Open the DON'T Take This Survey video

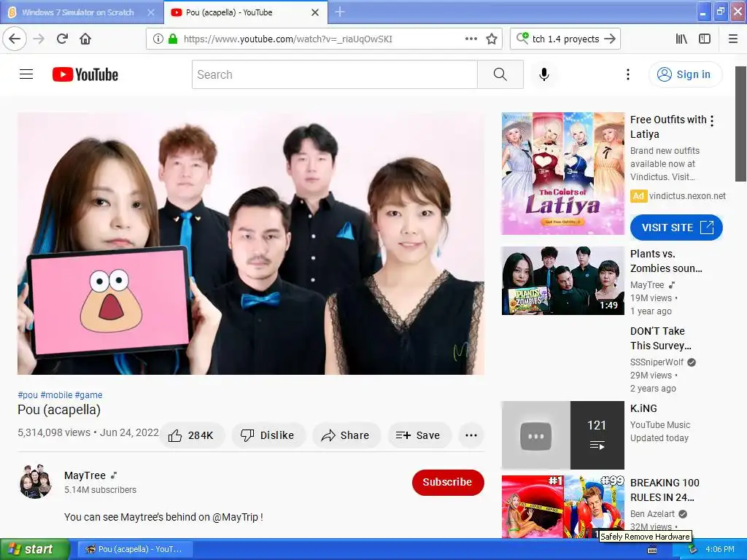coord(660,338)
